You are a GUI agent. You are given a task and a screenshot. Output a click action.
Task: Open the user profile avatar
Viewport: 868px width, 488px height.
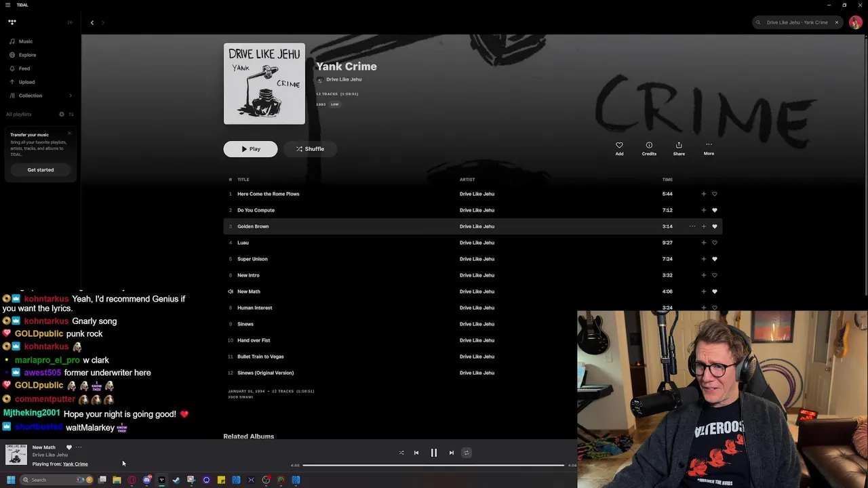[x=856, y=22]
